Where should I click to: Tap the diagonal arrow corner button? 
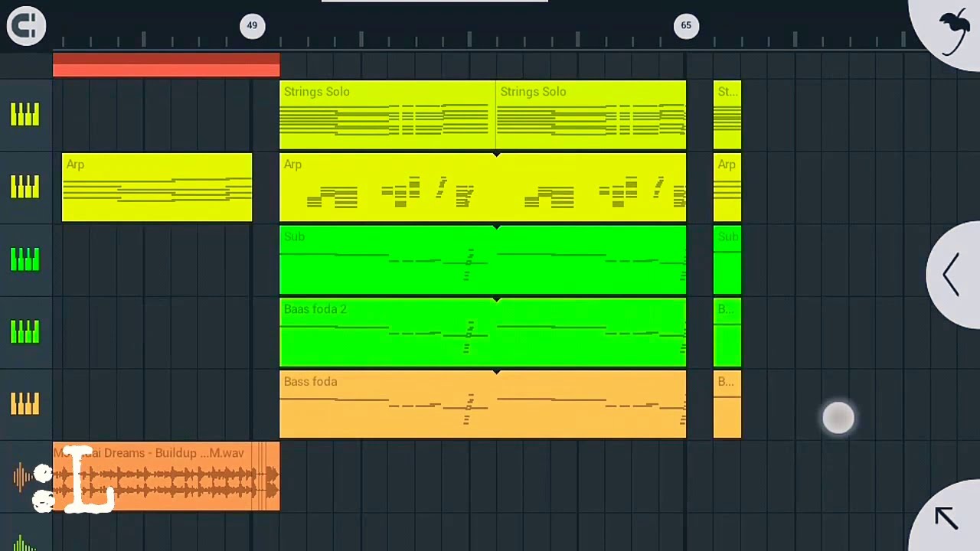(946, 517)
